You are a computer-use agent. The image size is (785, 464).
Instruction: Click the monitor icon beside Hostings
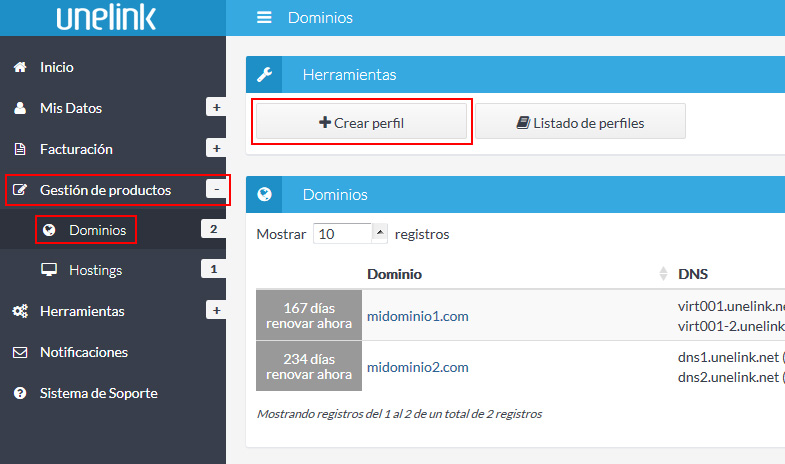pyautogui.click(x=48, y=270)
